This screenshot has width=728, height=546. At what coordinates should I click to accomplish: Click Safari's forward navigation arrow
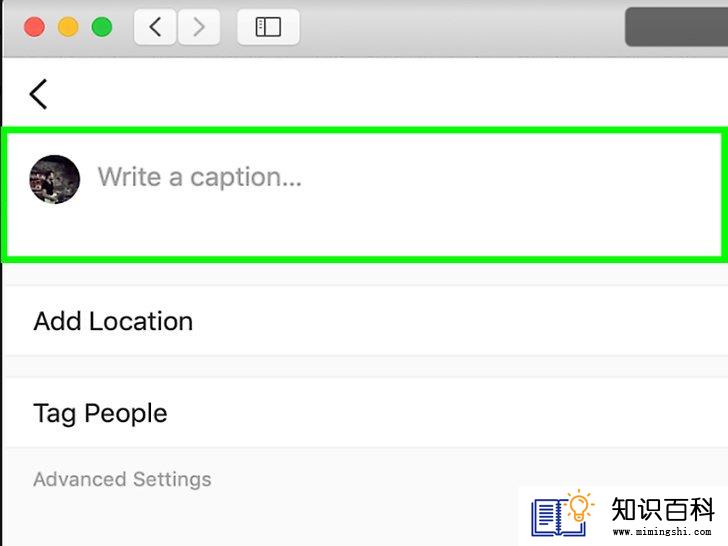pos(199,27)
